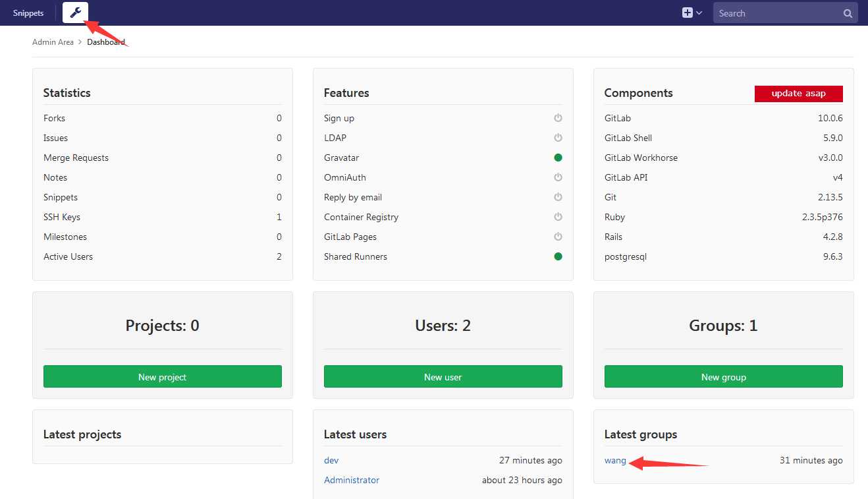The image size is (868, 499).
Task: Click the GitLab Shell 5.9.0 value
Action: (x=832, y=138)
